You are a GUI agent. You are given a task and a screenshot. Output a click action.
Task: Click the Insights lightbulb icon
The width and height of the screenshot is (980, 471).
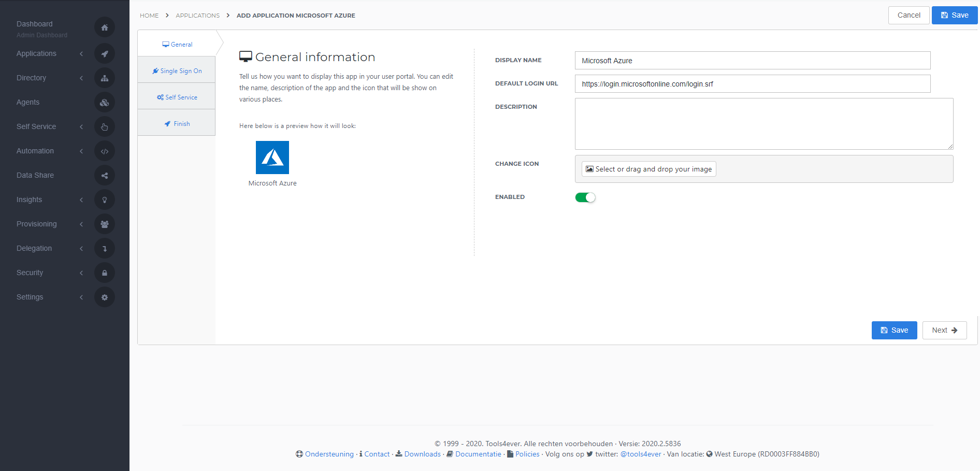105,199
